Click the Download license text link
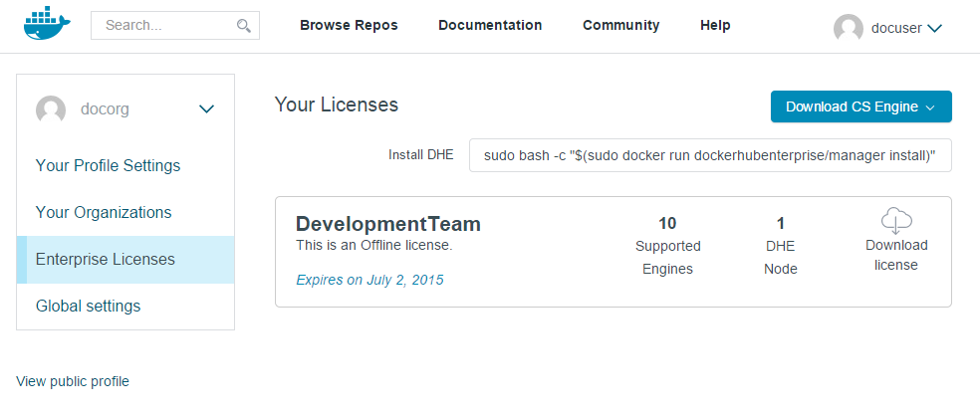This screenshot has width=980, height=420. pos(896,255)
